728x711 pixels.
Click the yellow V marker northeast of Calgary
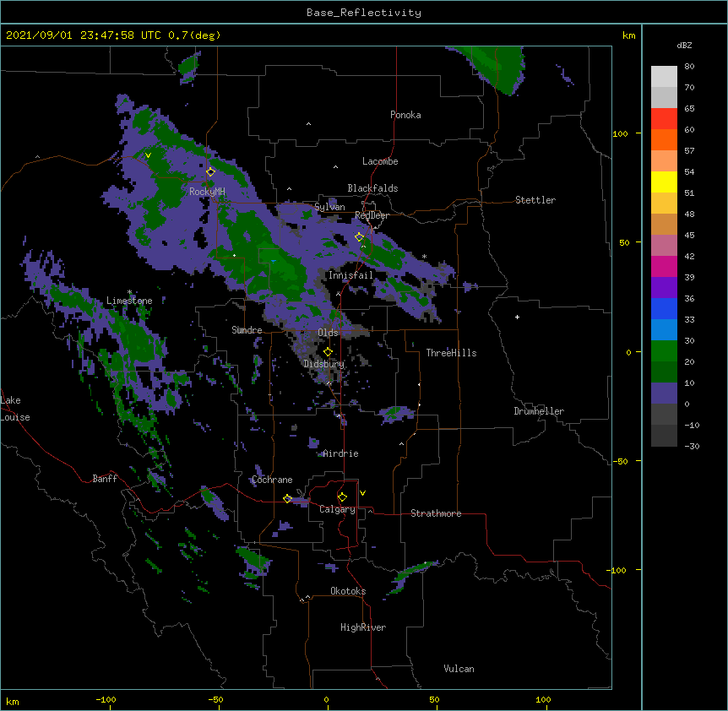click(362, 493)
